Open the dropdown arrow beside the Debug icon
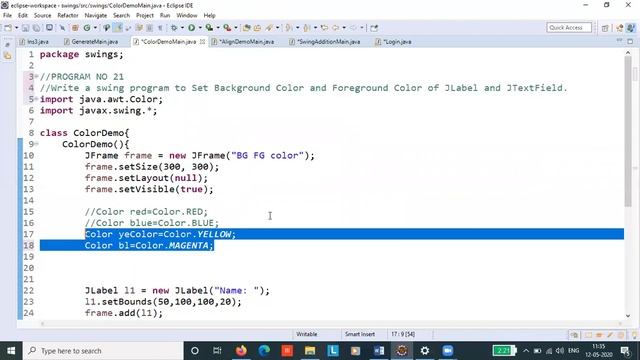 pos(182,28)
